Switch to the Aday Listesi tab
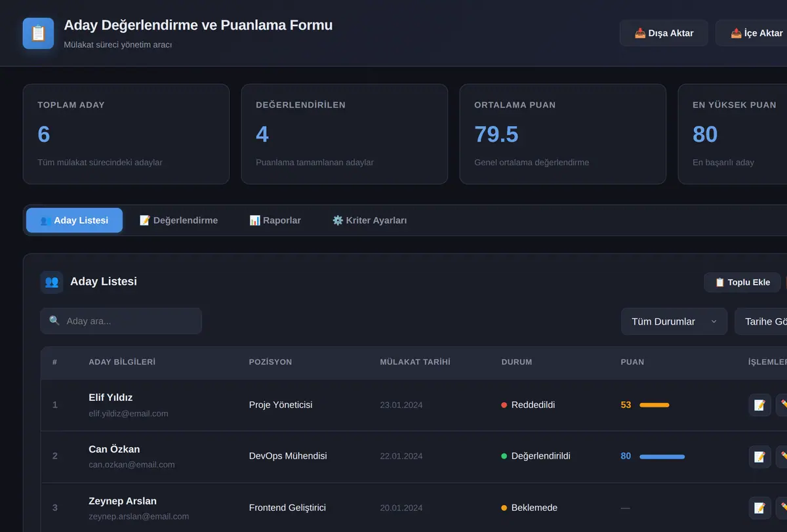The height and width of the screenshot is (532, 787). pos(74,220)
